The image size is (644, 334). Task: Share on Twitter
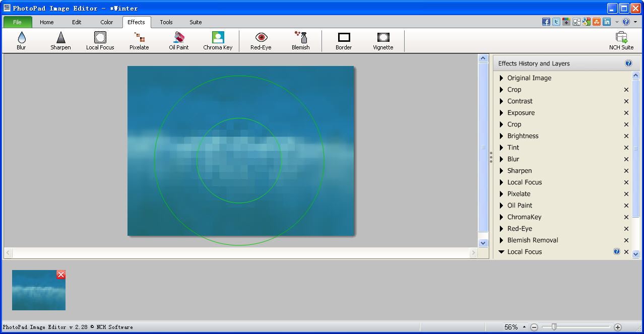556,22
